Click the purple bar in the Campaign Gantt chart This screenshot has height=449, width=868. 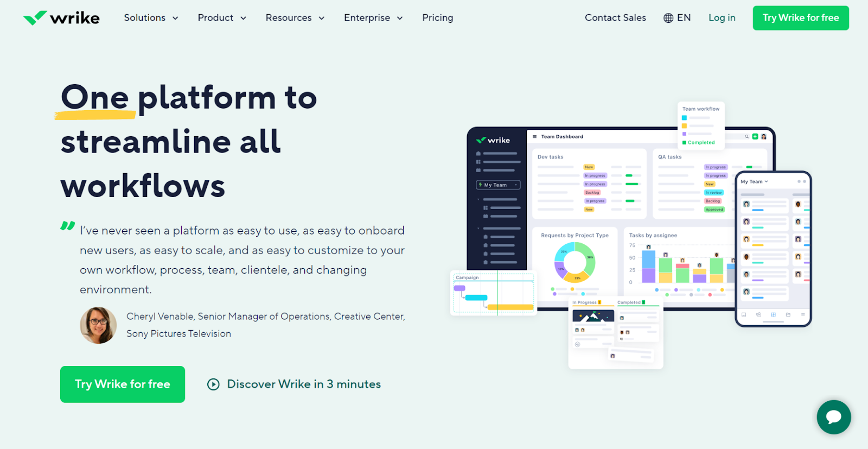click(x=459, y=288)
